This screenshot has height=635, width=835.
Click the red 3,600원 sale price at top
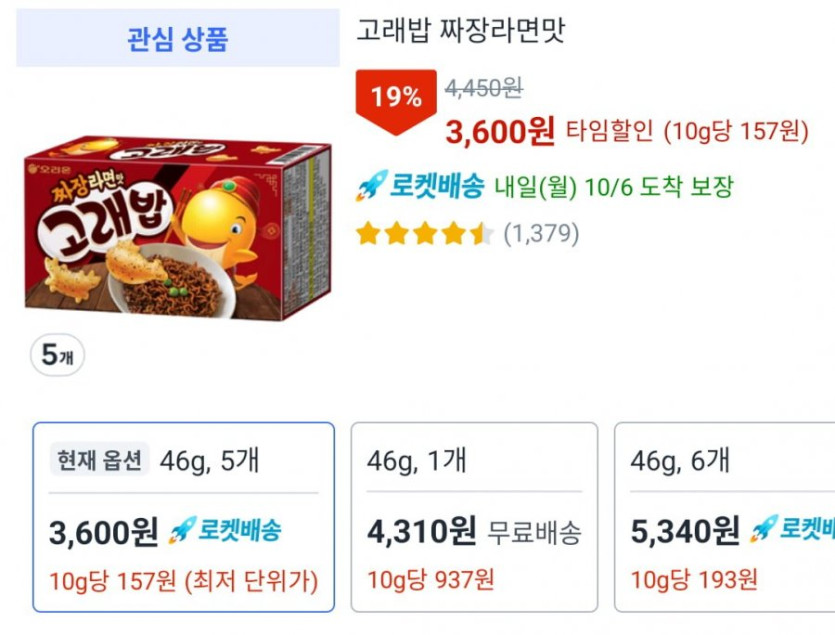500,130
